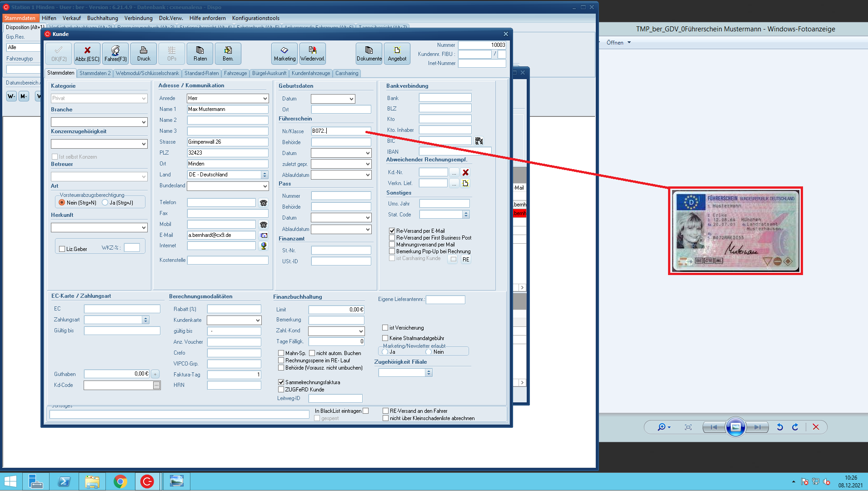Enable the ZUGFeRD Kunde checkbox

click(281, 390)
